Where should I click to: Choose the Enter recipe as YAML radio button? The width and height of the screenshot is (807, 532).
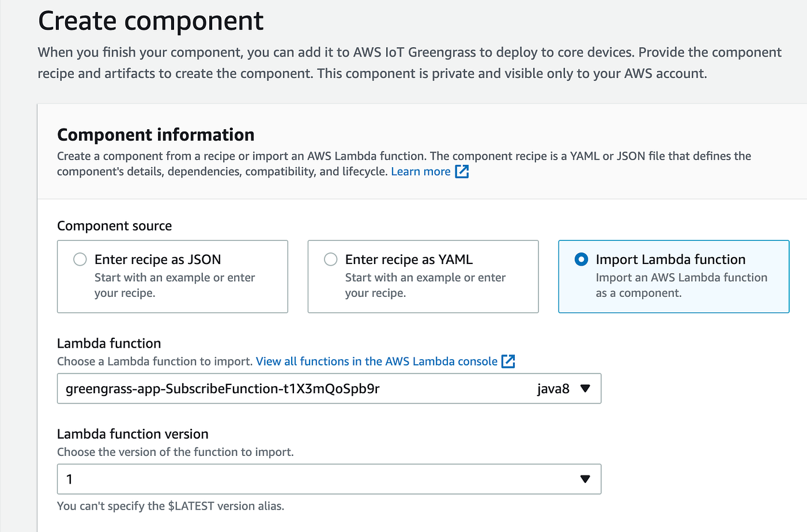[x=331, y=259]
